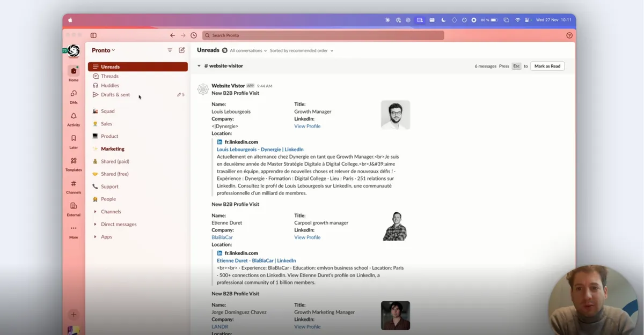Compose a new message icon

click(x=182, y=50)
